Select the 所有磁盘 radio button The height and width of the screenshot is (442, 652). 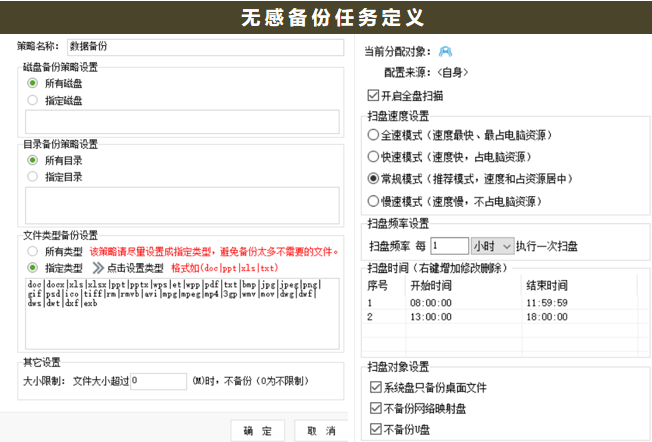coord(32,83)
